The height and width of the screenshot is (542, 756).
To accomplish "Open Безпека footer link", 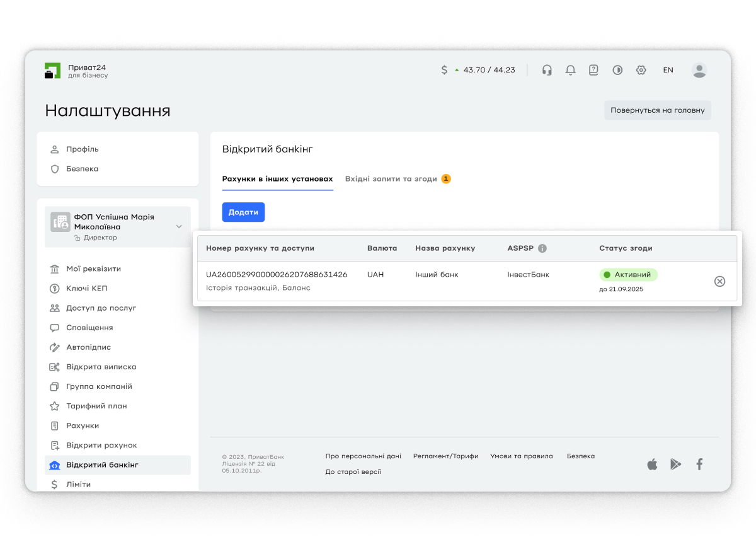I will pos(581,456).
